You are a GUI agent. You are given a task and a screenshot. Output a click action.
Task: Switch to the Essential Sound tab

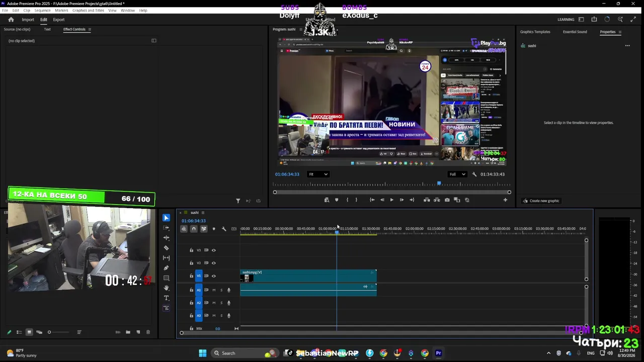pos(575,32)
